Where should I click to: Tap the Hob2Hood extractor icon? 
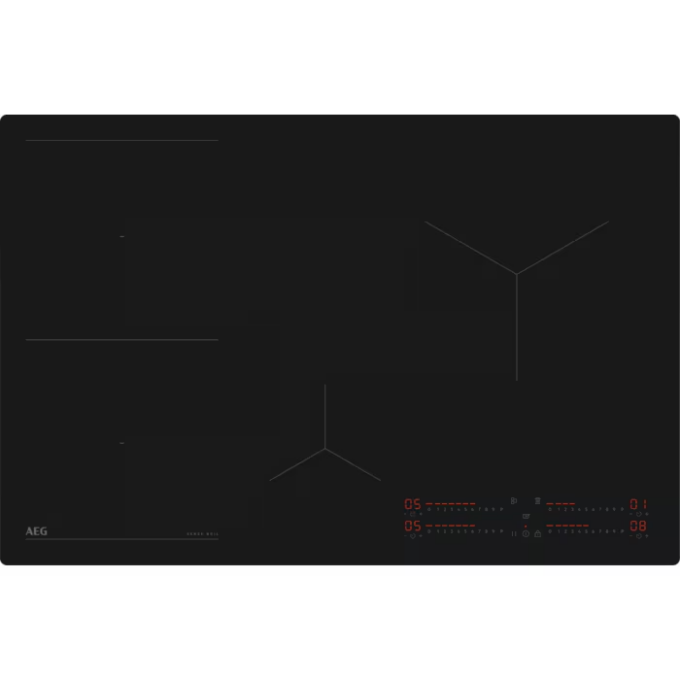pos(538,501)
